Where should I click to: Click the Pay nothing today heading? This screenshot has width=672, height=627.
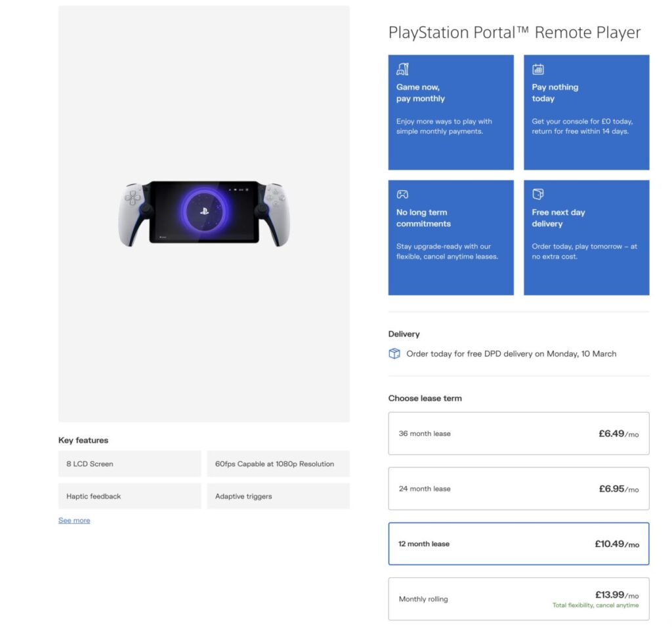point(555,92)
